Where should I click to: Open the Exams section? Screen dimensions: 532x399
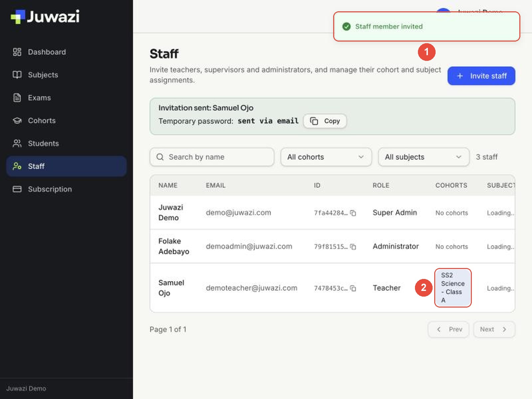pyautogui.click(x=66, y=98)
